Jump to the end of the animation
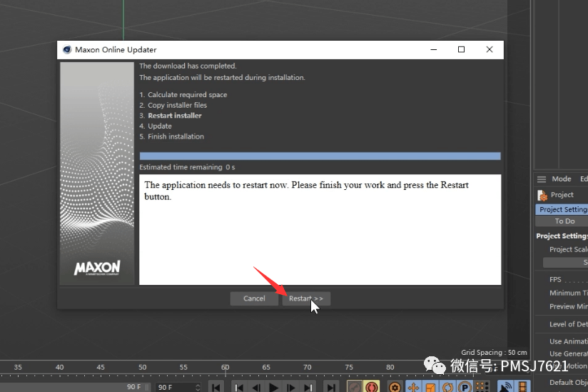This screenshot has height=392, width=588. pyautogui.click(x=331, y=387)
